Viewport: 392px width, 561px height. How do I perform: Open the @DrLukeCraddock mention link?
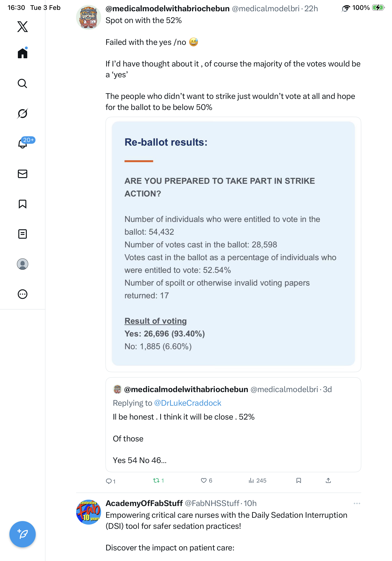(x=188, y=403)
